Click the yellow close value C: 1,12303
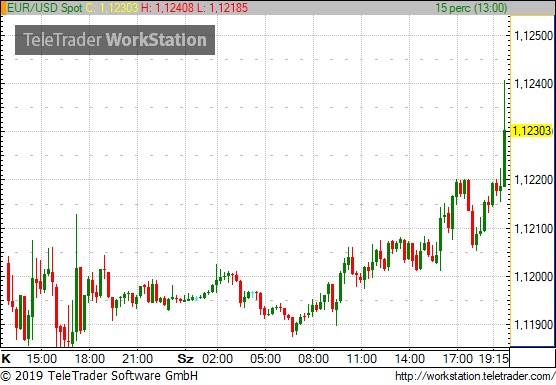This screenshot has height=385, width=556. tap(112, 8)
